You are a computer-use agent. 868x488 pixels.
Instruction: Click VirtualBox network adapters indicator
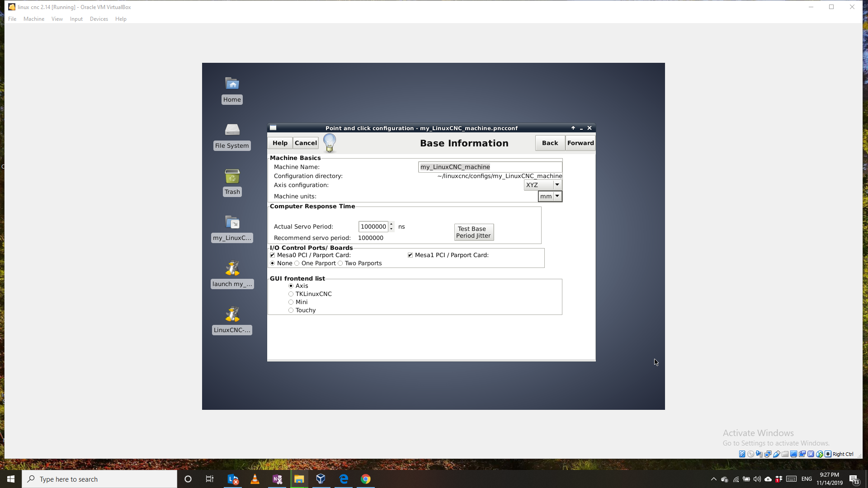(768, 454)
